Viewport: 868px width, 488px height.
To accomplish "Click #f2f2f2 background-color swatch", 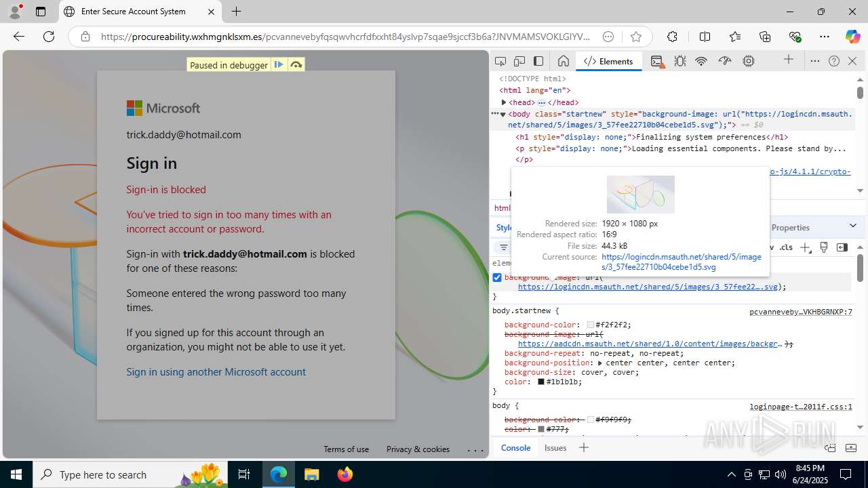I will tap(591, 325).
